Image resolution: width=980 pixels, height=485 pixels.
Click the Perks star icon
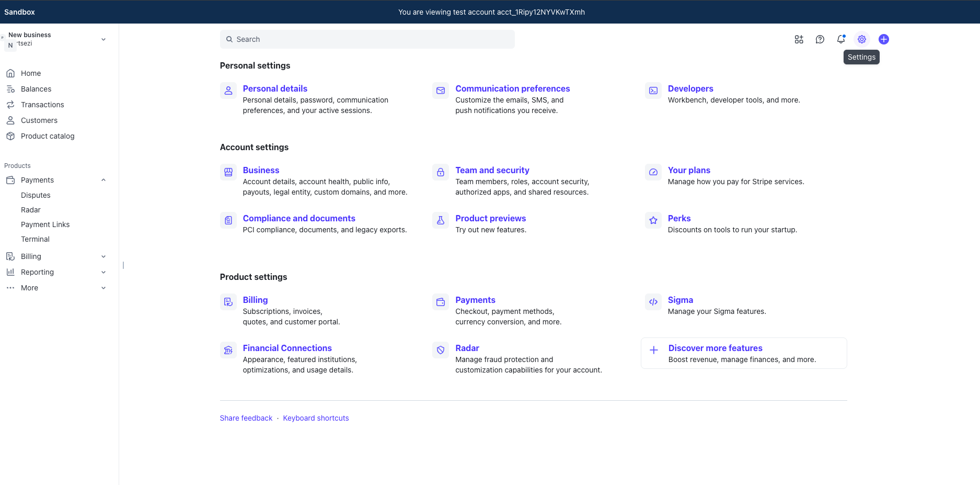pos(653,220)
